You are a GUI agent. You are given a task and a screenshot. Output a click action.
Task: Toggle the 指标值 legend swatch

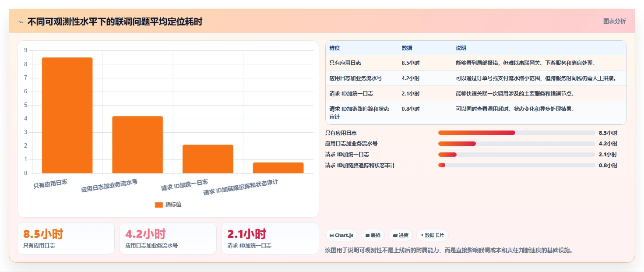point(159,205)
